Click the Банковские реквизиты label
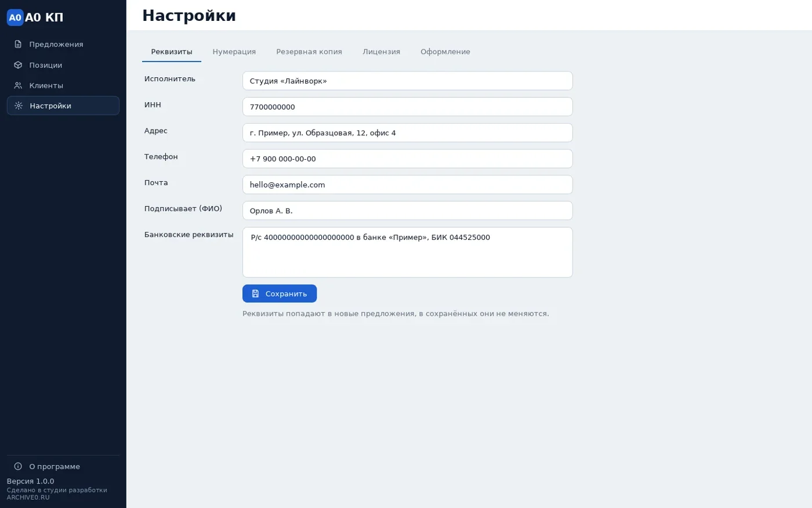This screenshot has width=812, height=508. (189, 235)
